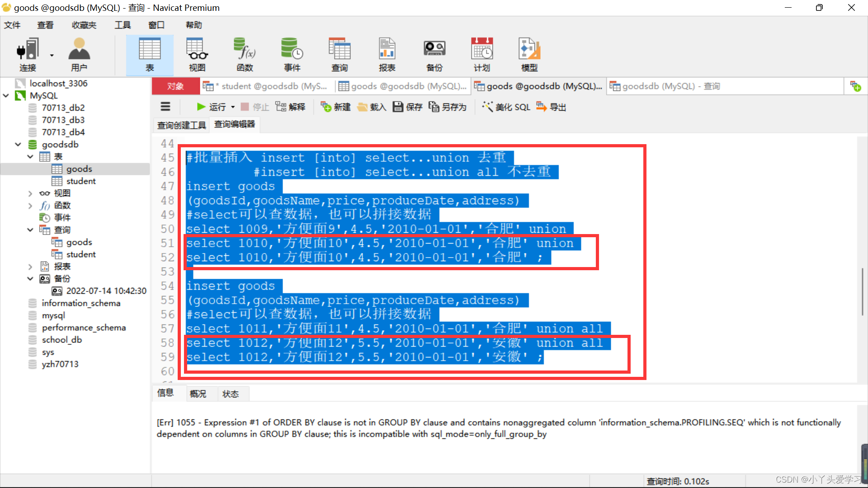Expand the 报表 (Reports) tree node
This screenshot has height=488, width=868.
(x=30, y=266)
